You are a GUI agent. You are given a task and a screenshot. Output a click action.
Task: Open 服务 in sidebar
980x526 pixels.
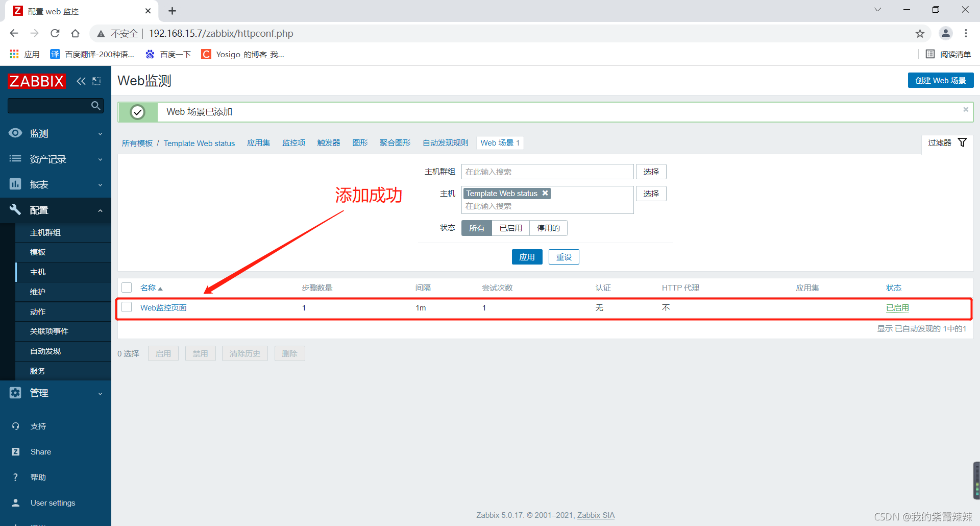tap(63, 371)
